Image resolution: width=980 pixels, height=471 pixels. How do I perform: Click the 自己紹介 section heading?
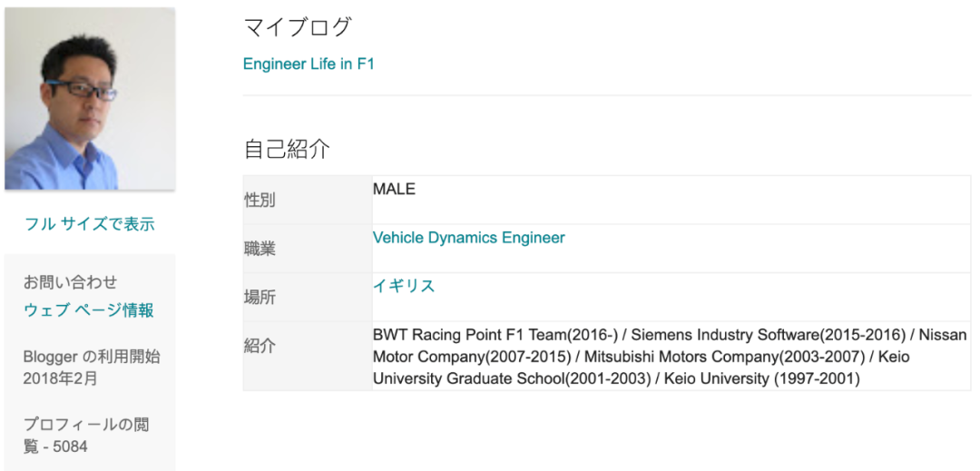coord(287,149)
